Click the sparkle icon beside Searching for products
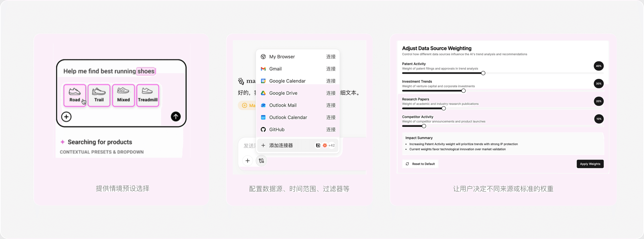Viewport: 644px width, 239px height. (x=63, y=142)
